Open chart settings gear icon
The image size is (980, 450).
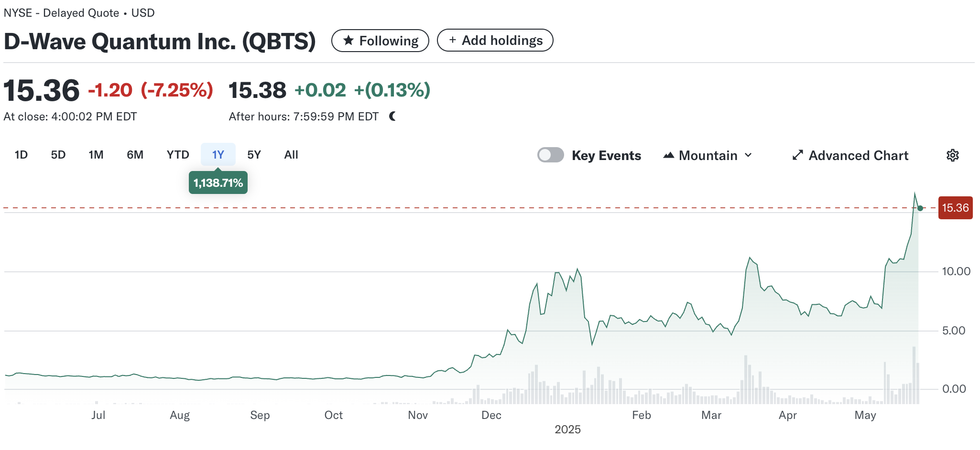click(x=953, y=155)
